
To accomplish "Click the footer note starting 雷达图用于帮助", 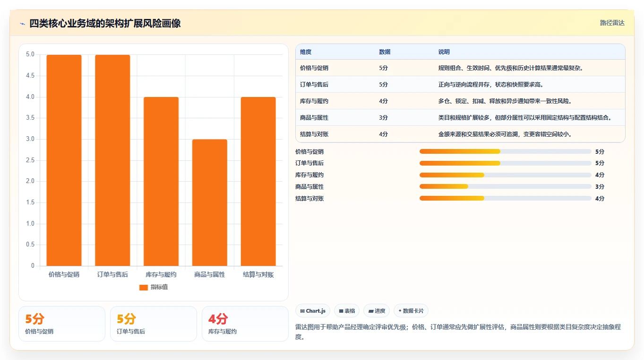I will click(458, 332).
